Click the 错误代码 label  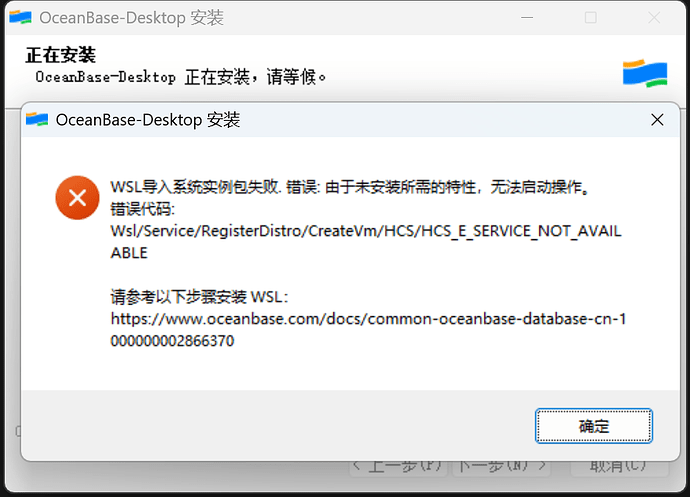click(143, 209)
